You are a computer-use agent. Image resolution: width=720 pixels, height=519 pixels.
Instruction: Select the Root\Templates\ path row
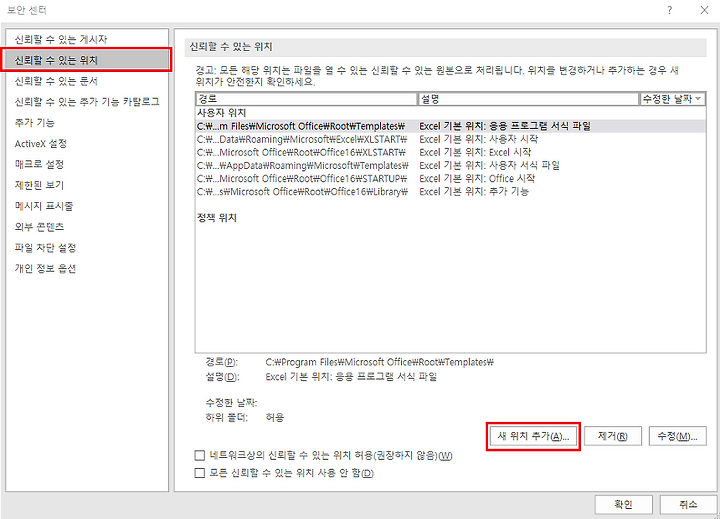(450, 126)
